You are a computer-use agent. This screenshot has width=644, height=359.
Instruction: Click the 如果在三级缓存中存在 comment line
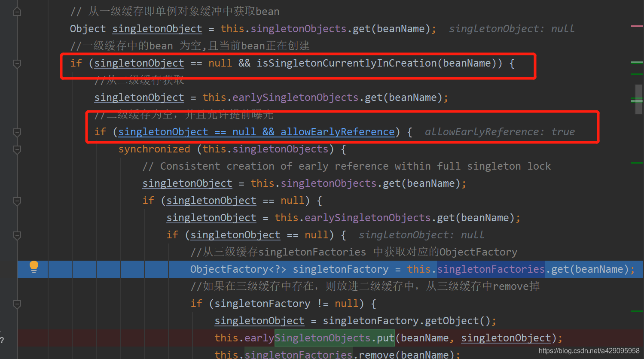(365, 286)
